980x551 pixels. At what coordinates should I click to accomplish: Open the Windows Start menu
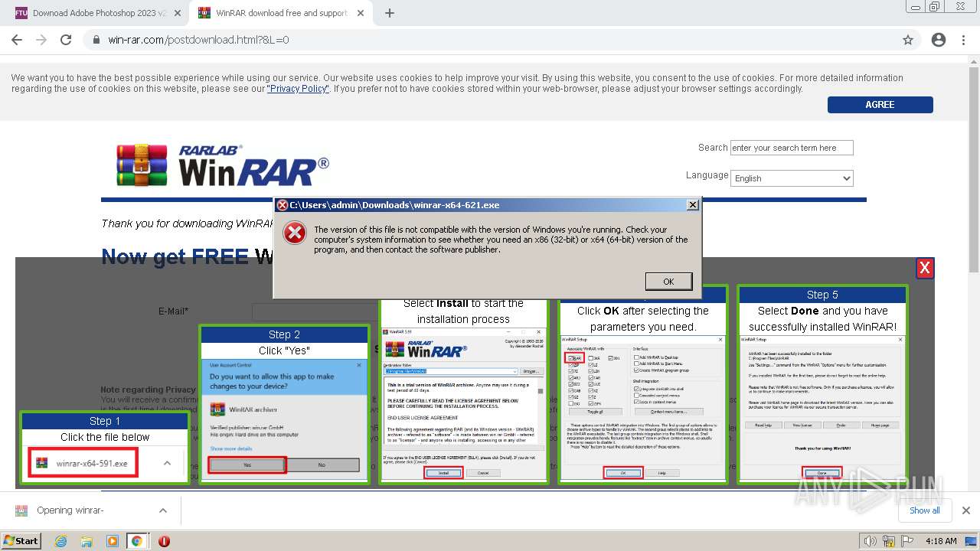coord(21,540)
